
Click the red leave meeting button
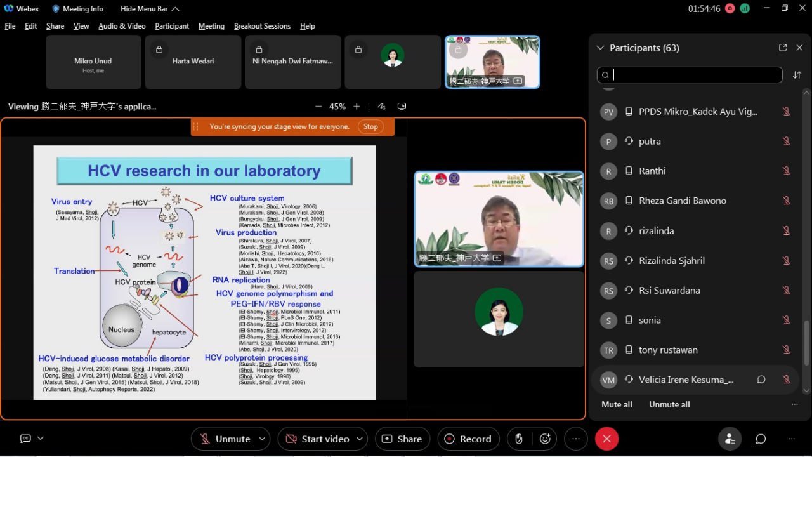[606, 439]
